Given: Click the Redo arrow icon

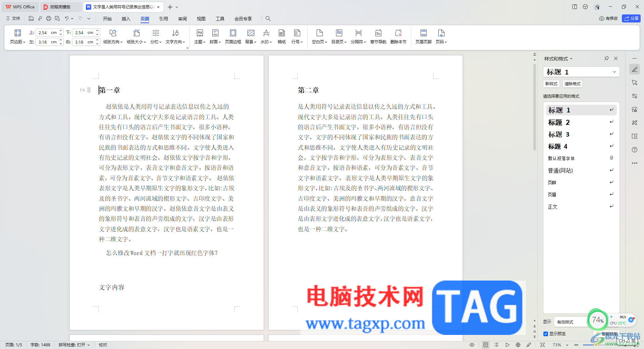Looking at the screenshot, I should point(80,18).
